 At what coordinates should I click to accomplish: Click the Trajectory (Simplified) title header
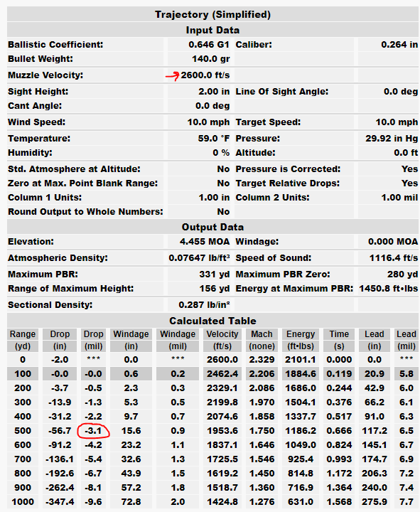point(212,14)
